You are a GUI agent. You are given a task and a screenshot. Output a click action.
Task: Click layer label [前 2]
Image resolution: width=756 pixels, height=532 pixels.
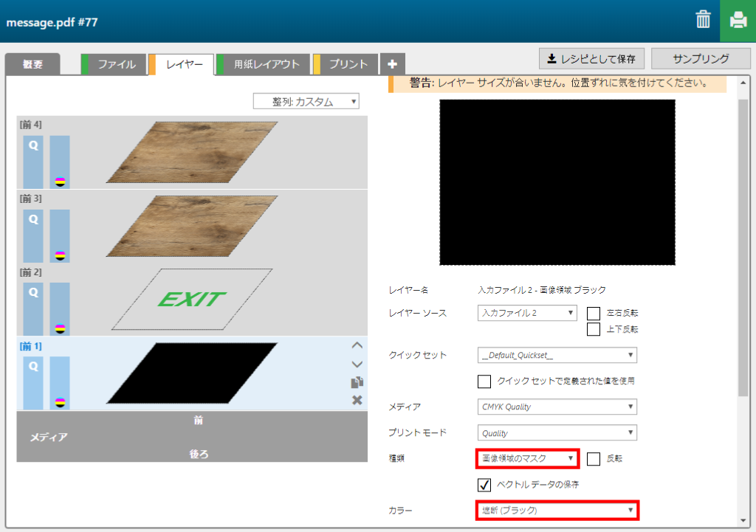pos(31,272)
